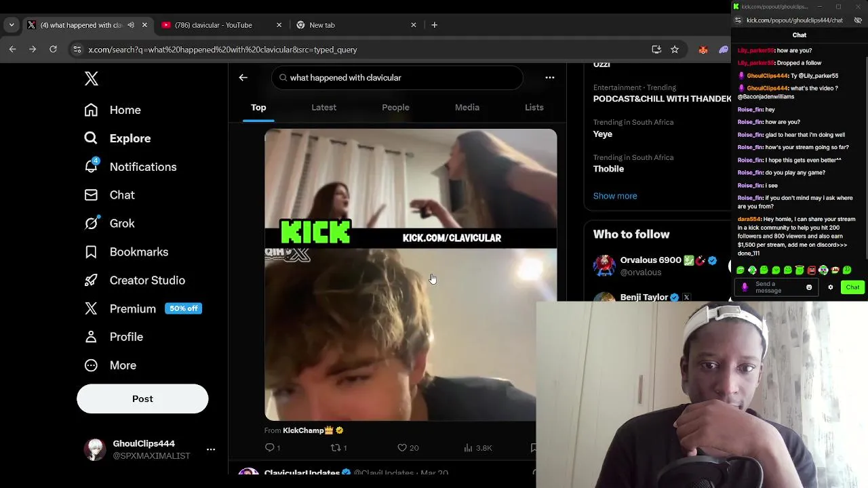Open Benji Taylor suggested profile
Image resolution: width=868 pixels, height=488 pixels.
click(x=644, y=297)
